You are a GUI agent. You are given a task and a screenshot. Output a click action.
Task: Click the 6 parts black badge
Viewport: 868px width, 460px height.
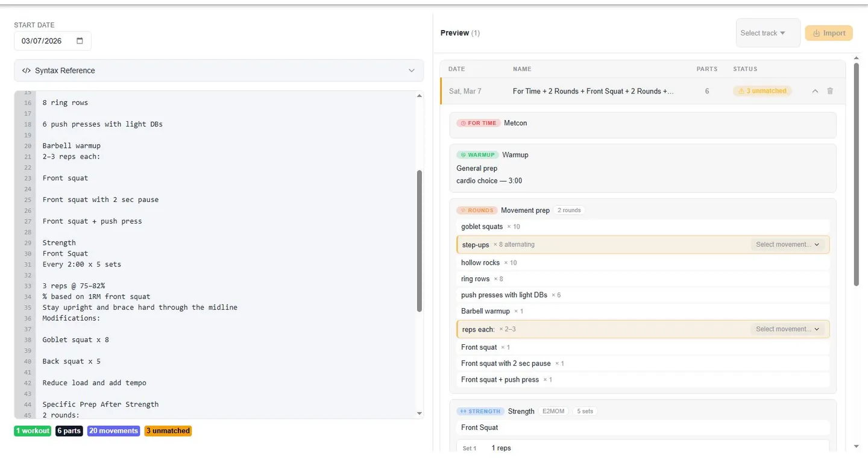(69, 431)
